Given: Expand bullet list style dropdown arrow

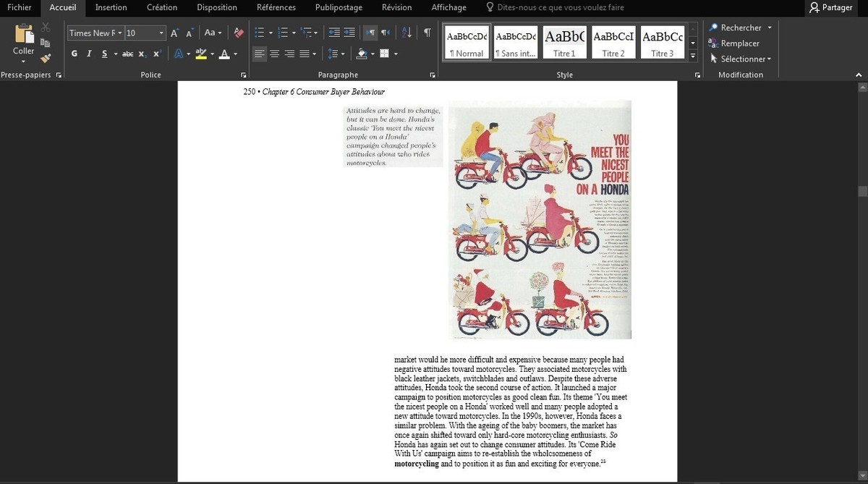Looking at the screenshot, I should click(271, 33).
